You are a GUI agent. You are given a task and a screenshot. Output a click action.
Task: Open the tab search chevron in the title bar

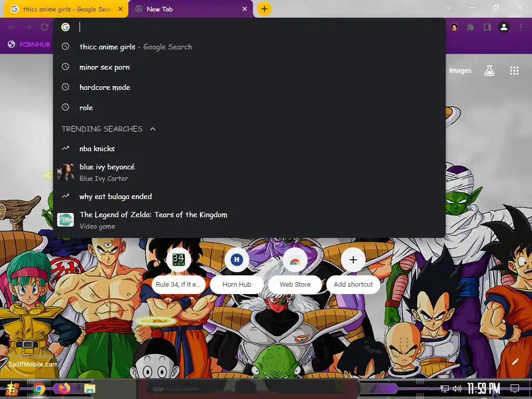coord(448,7)
